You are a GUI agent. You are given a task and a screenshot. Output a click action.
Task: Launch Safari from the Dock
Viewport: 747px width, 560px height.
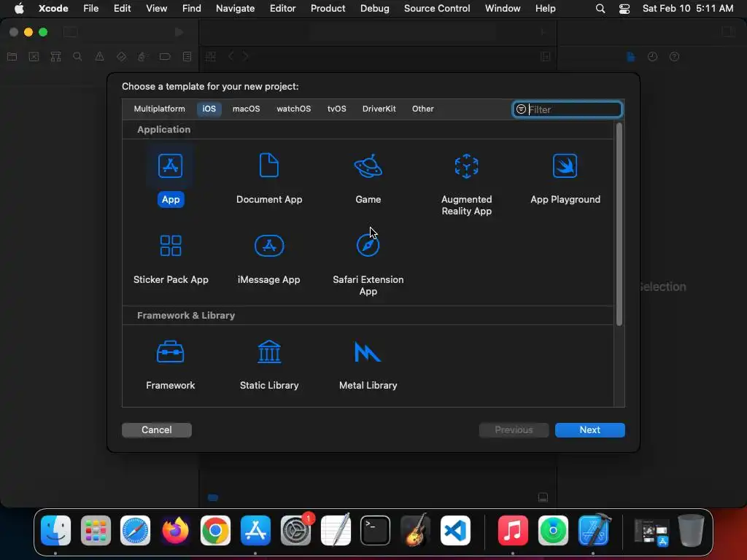tap(135, 530)
